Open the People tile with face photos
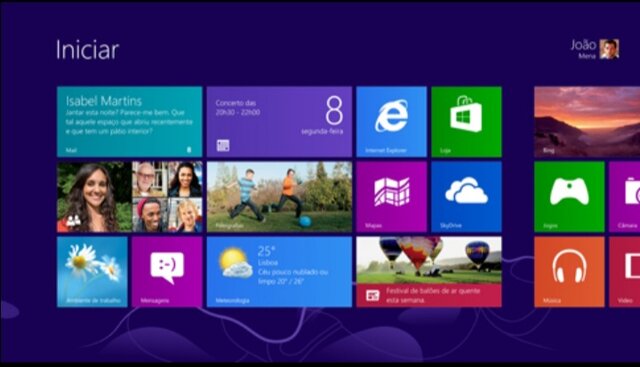 tap(129, 197)
